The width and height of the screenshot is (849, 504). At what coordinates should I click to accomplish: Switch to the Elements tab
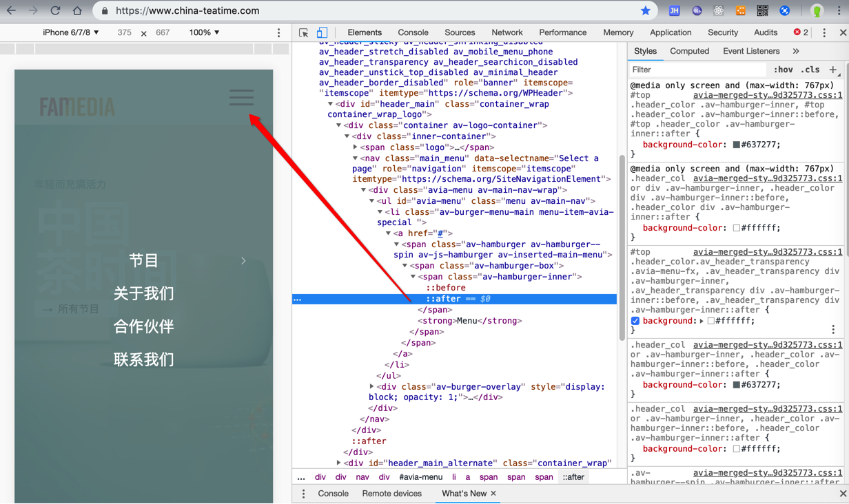point(365,32)
